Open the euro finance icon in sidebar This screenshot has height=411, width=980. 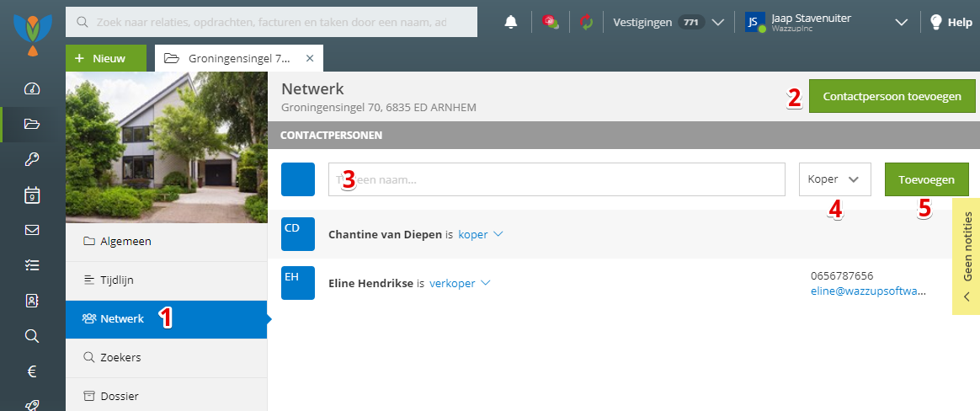coord(32,371)
